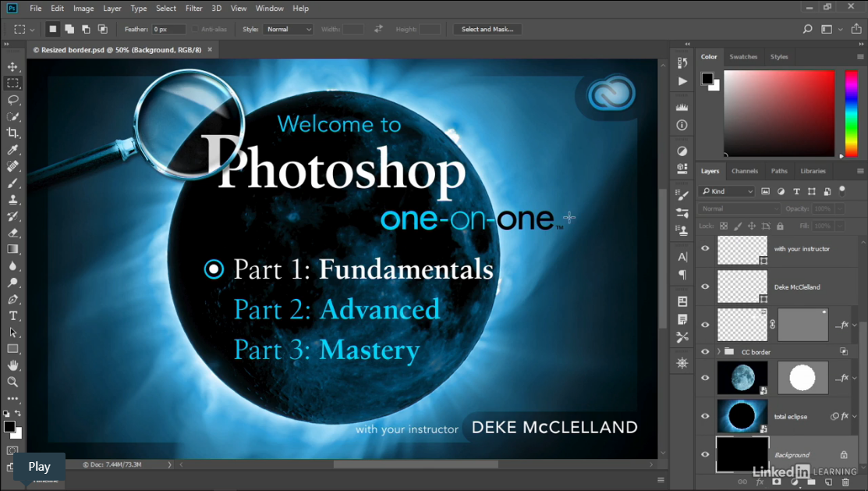This screenshot has height=491, width=868.
Task: Open the workspace switcher dropdown arrow
Action: coord(841,30)
